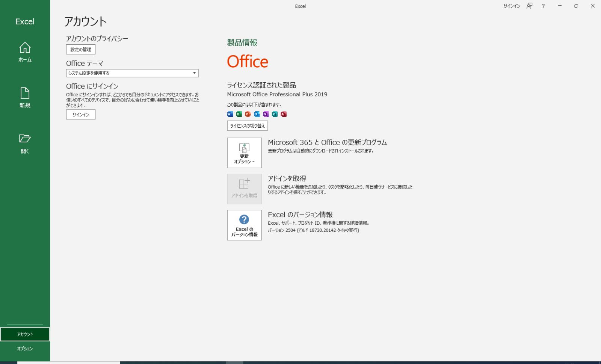Click the Word product icon
Viewport: 601px width, 364px height.
(230, 114)
